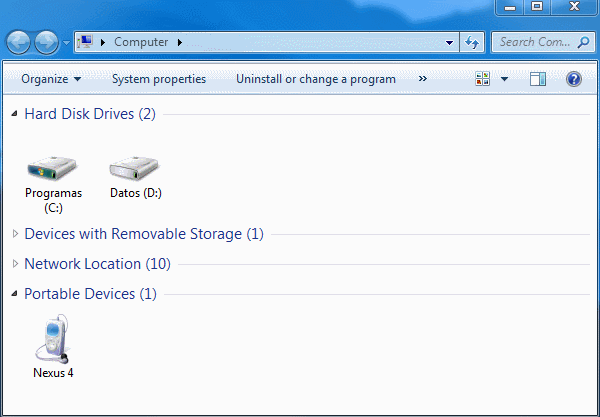
Task: Open Help with the question mark icon
Action: coord(573,79)
